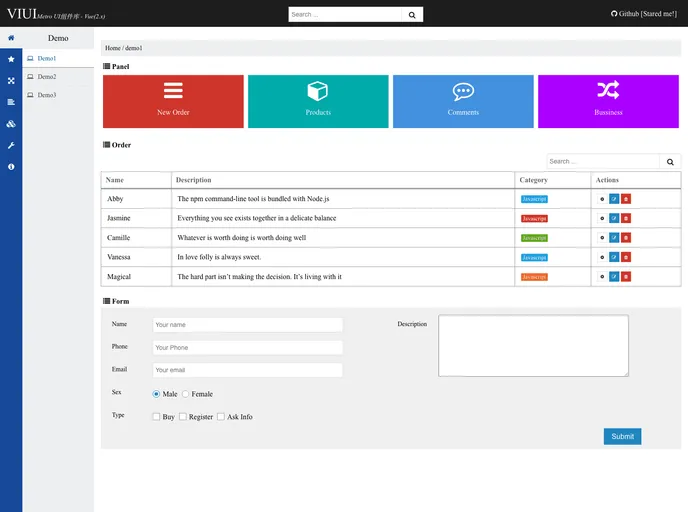The image size is (688, 512).
Task: Click the Your name input field
Action: (247, 325)
